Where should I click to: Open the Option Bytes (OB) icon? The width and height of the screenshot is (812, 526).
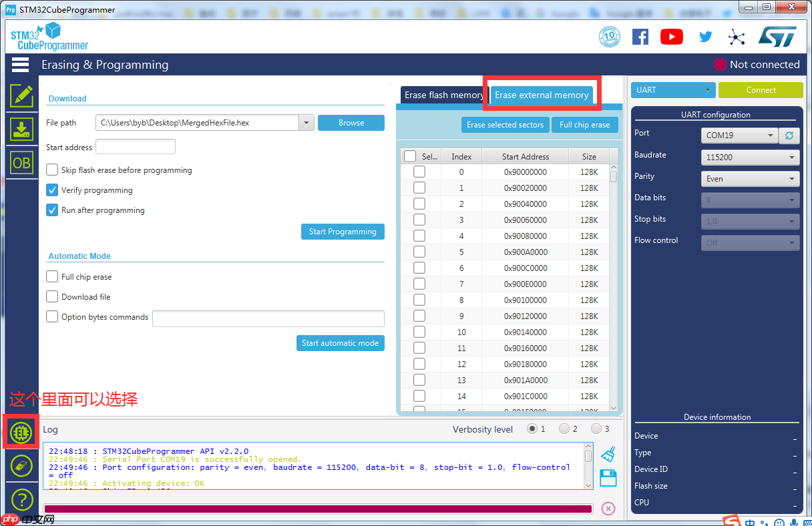[x=21, y=163]
